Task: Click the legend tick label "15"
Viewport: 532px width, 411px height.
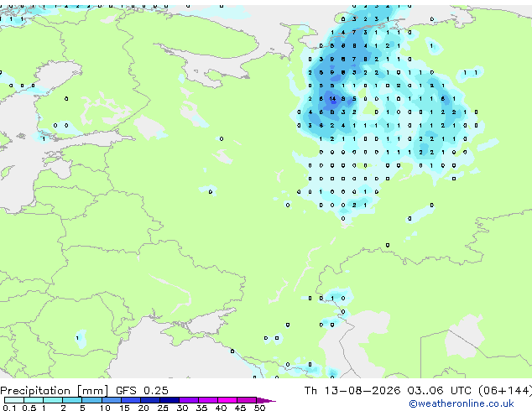Action: (124, 408)
